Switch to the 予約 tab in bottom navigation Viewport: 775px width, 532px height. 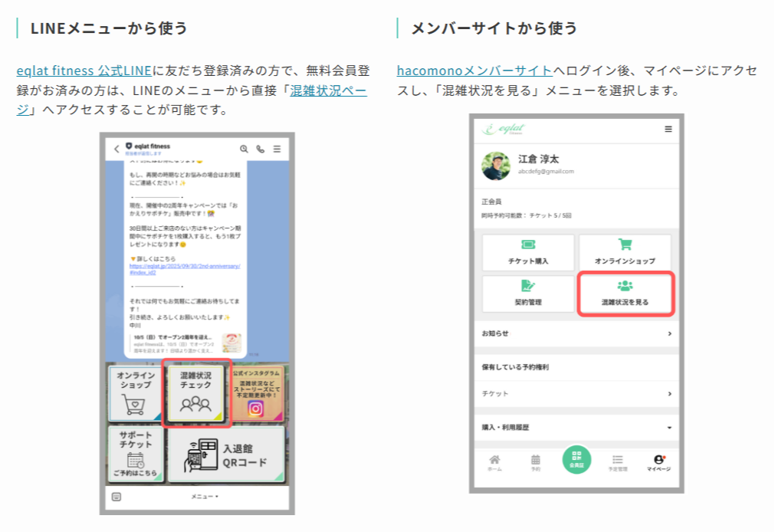[536, 461]
